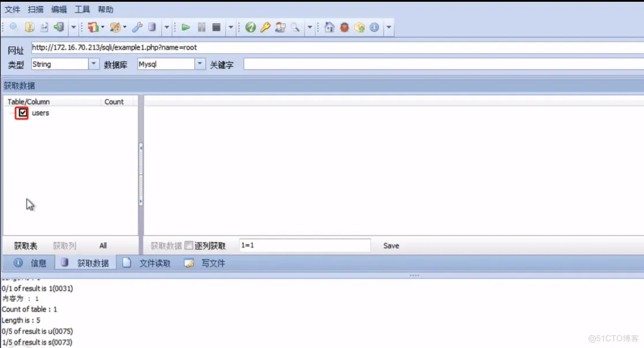Screen dimensions: 644x348
Task: Click the 网址 URL input field
Action: click(337, 48)
